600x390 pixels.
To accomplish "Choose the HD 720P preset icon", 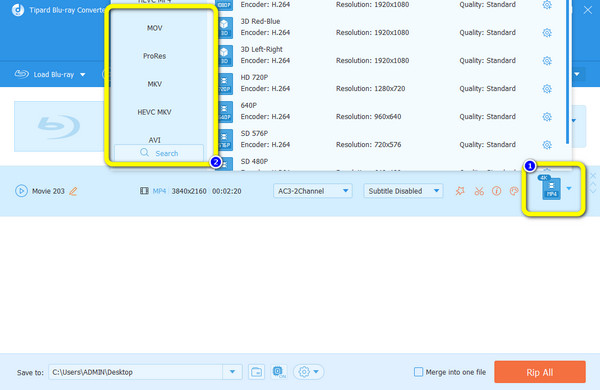I will point(225,83).
